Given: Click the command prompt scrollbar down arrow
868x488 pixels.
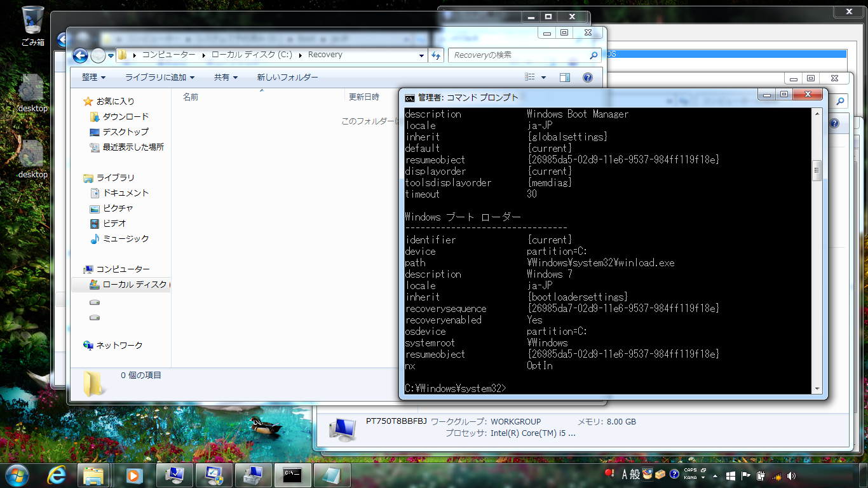Looking at the screenshot, I should point(818,389).
